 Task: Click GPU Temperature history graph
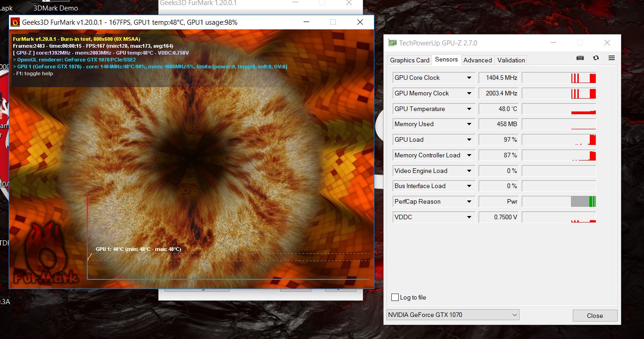559,109
